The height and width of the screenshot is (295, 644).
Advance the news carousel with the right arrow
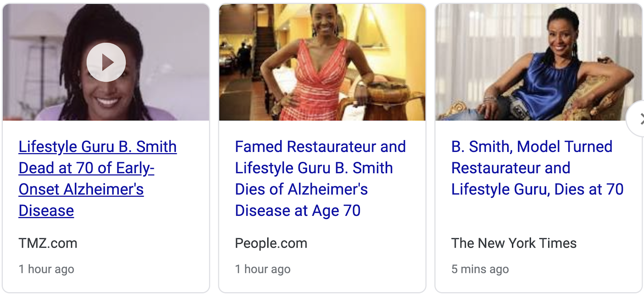point(639,119)
